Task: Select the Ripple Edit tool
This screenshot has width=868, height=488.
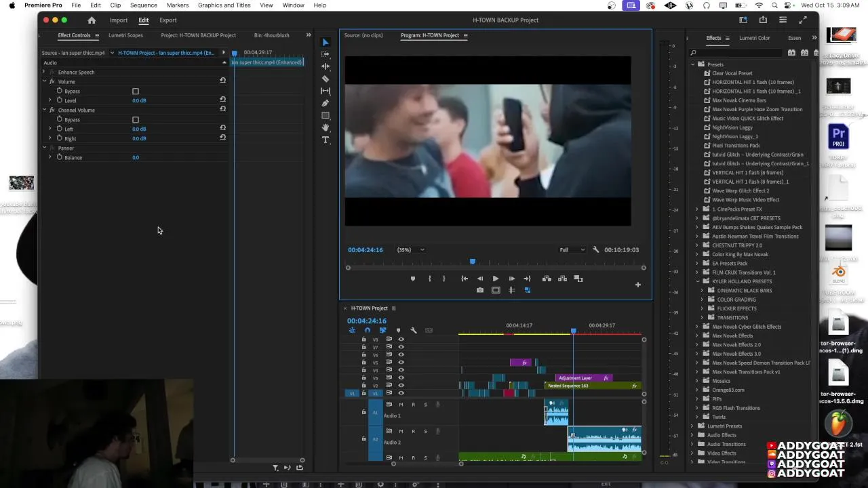Action: pos(325,66)
